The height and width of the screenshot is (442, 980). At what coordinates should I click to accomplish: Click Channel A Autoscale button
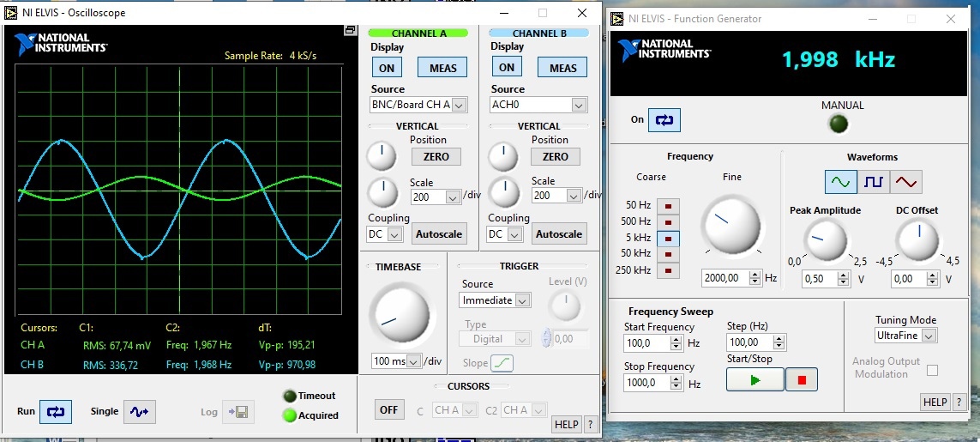click(439, 234)
